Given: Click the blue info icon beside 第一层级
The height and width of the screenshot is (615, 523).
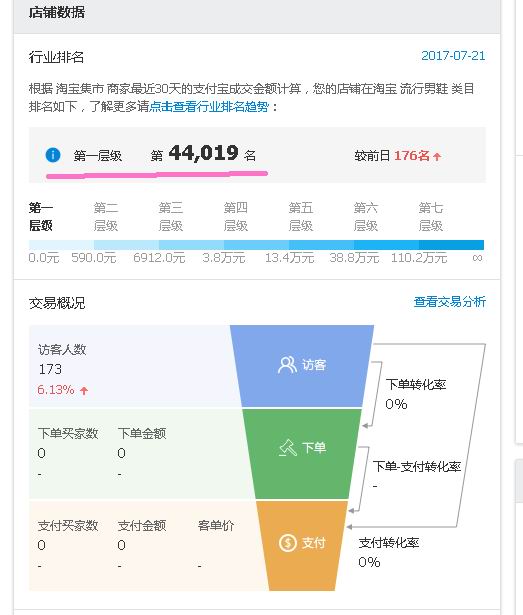Looking at the screenshot, I should tap(53, 155).
